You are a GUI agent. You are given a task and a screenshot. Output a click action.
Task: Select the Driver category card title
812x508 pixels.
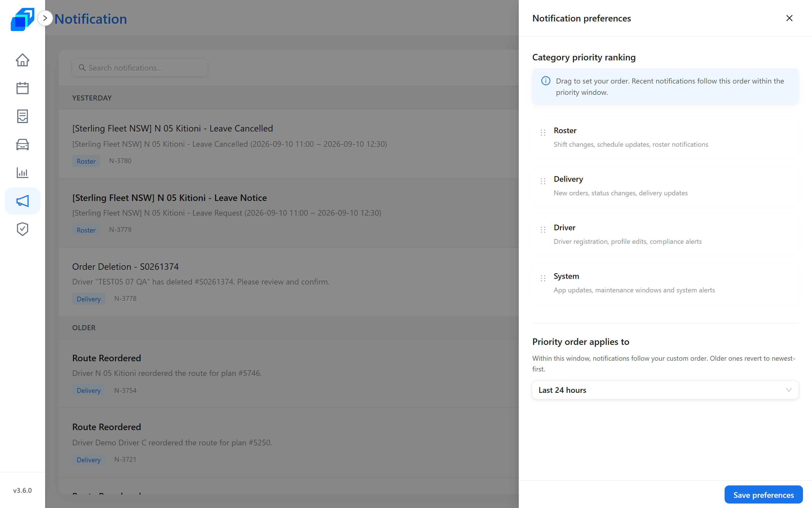(x=564, y=227)
